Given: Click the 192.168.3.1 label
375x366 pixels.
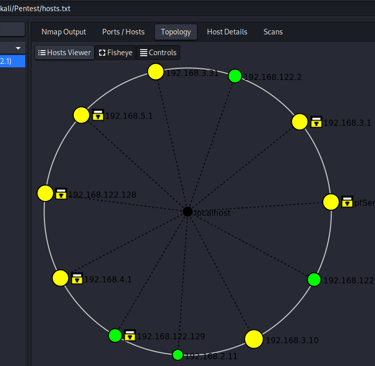Looking at the screenshot, I should (347, 123).
